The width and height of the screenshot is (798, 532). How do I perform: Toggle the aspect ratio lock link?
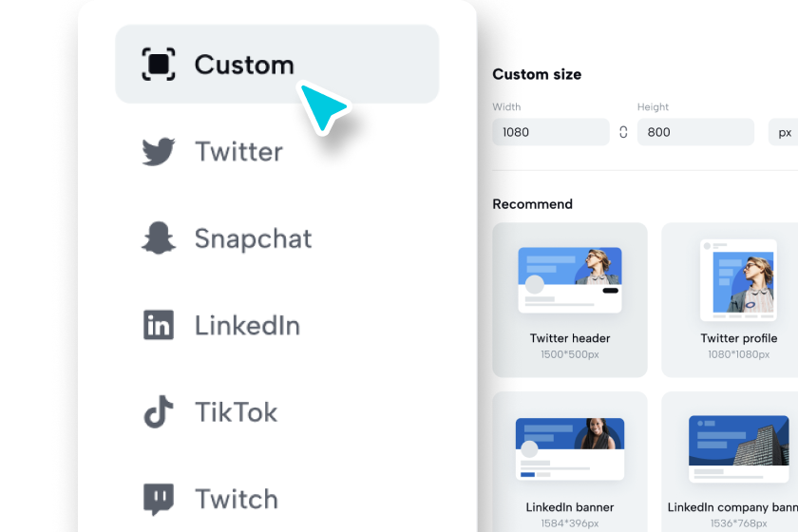pyautogui.click(x=623, y=132)
